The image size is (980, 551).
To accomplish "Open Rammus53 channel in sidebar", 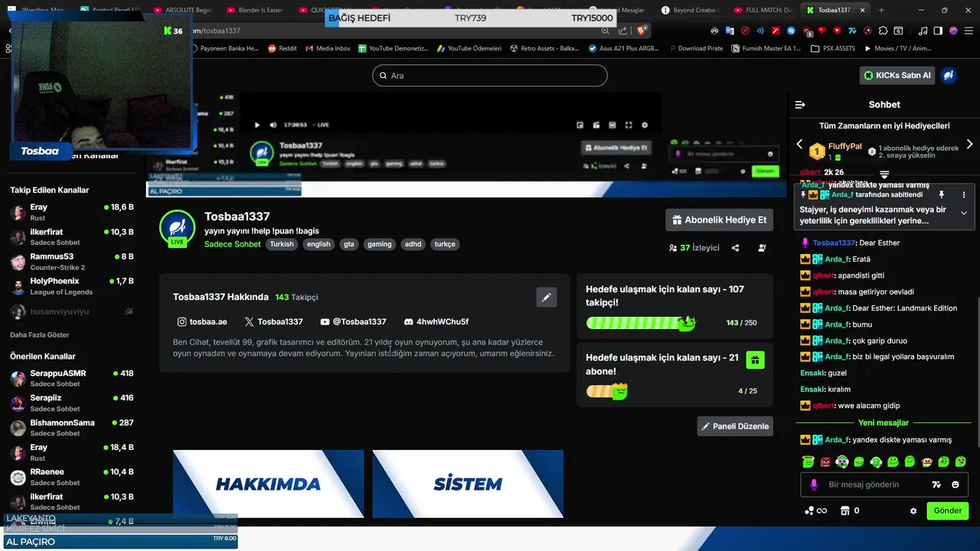I will [73, 262].
